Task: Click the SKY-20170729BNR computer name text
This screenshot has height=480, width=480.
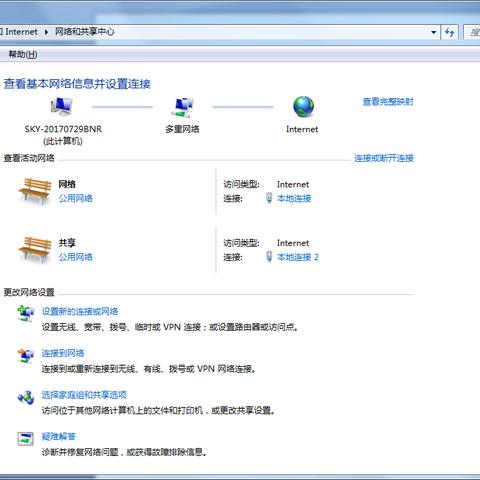Action: (63, 129)
